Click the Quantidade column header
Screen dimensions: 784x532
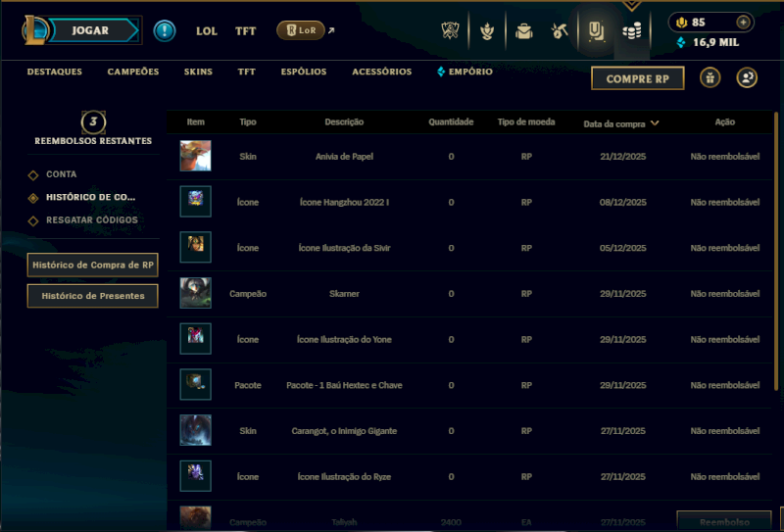coord(451,122)
